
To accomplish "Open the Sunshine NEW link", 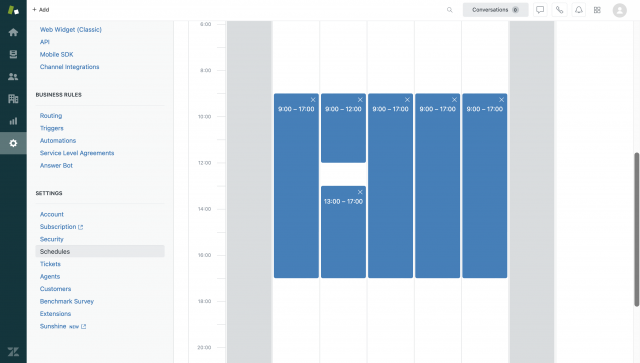I will [63, 326].
